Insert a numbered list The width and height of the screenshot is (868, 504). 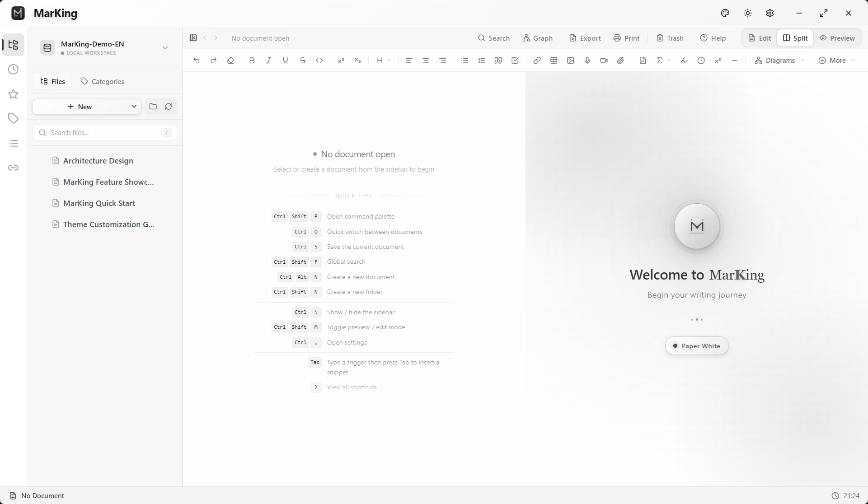(x=482, y=60)
